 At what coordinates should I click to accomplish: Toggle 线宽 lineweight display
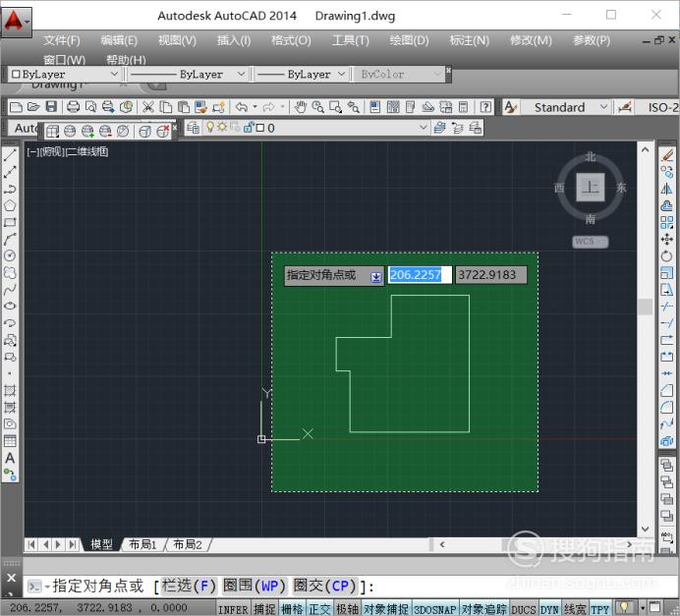pos(575,609)
